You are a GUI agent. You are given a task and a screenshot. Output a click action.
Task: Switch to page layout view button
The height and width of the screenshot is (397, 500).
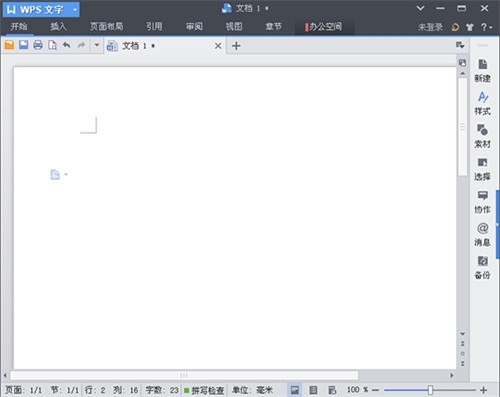(x=295, y=390)
